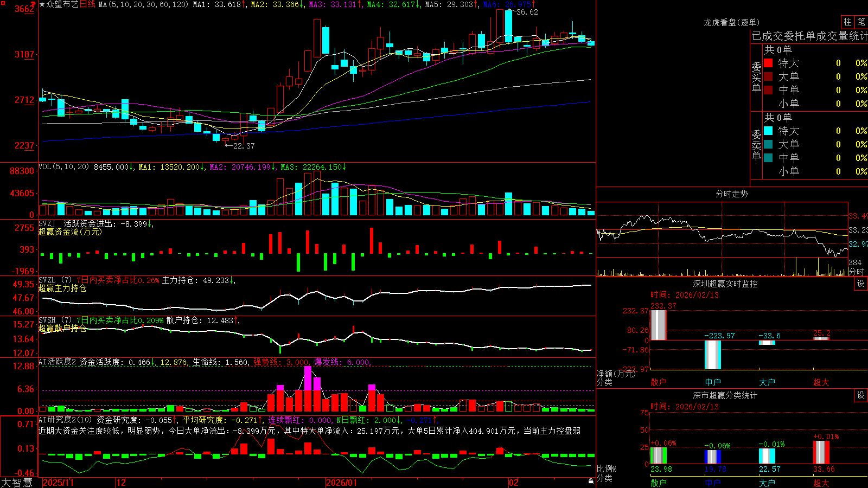
Task: Click the magenta MA3: 33.131 value
Action: click(335, 4)
